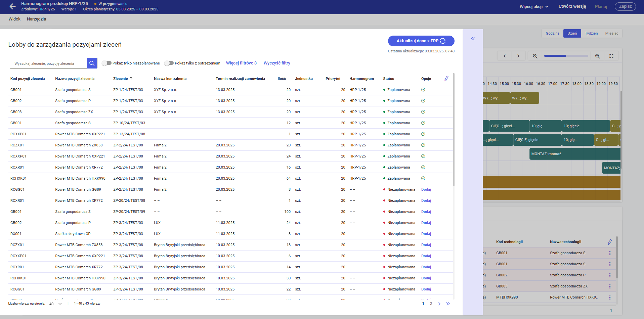Viewport: 644px width, 319px height.
Task: Go back using the header arrow
Action: click(x=12, y=6)
